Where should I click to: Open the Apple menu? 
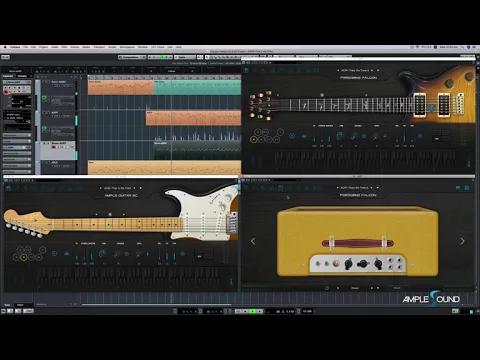[x=5, y=47]
